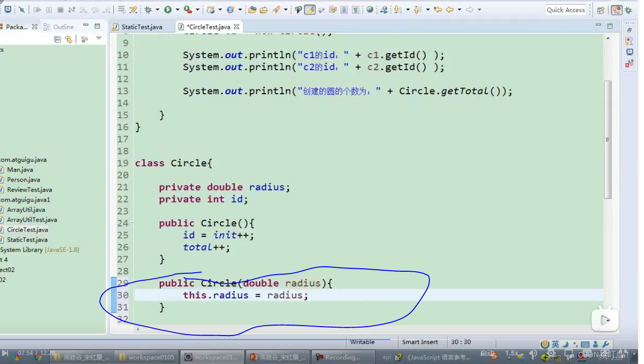The width and height of the screenshot is (644, 364).
Task: Click in the Quick Access field
Action: point(566,9)
